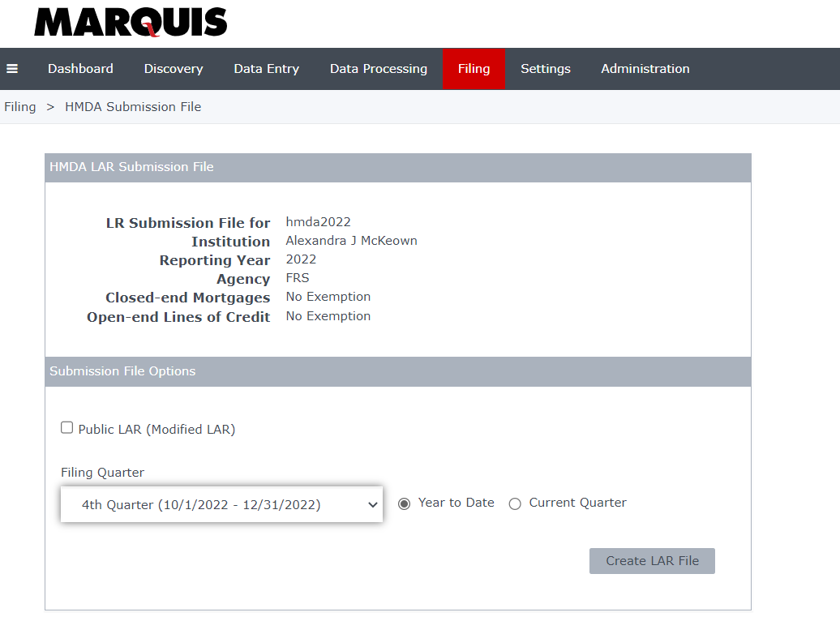Click the MARQUIS logo
This screenshot has width=840, height=634.
pos(130,24)
